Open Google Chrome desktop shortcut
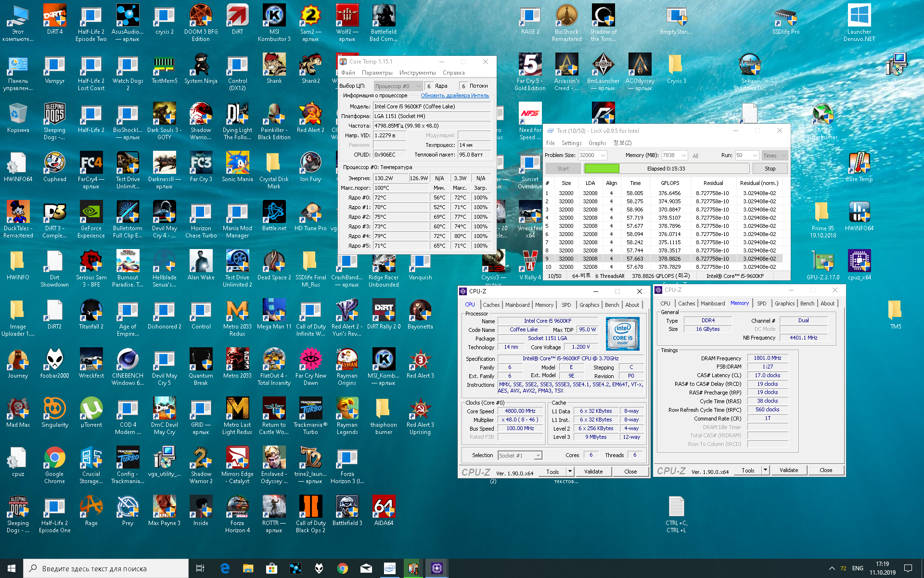 (54, 458)
